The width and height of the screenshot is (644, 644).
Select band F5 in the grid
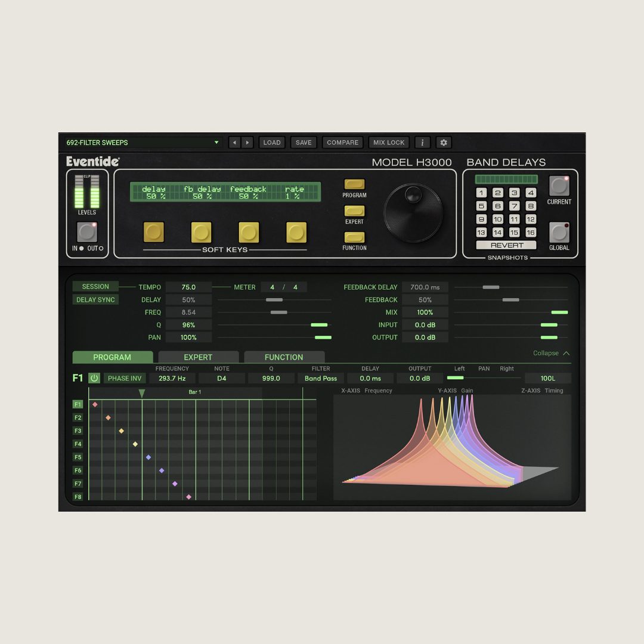78,457
